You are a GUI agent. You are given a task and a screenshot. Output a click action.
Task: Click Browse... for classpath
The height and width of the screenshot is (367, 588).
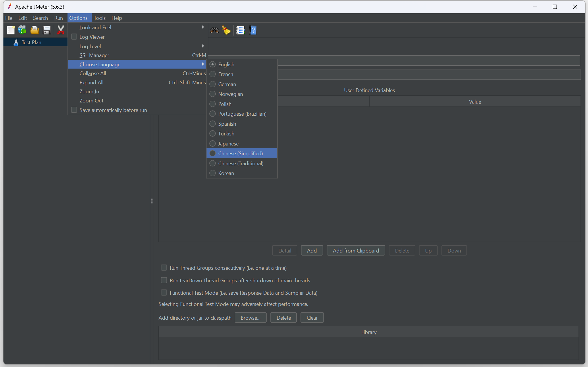coord(250,318)
